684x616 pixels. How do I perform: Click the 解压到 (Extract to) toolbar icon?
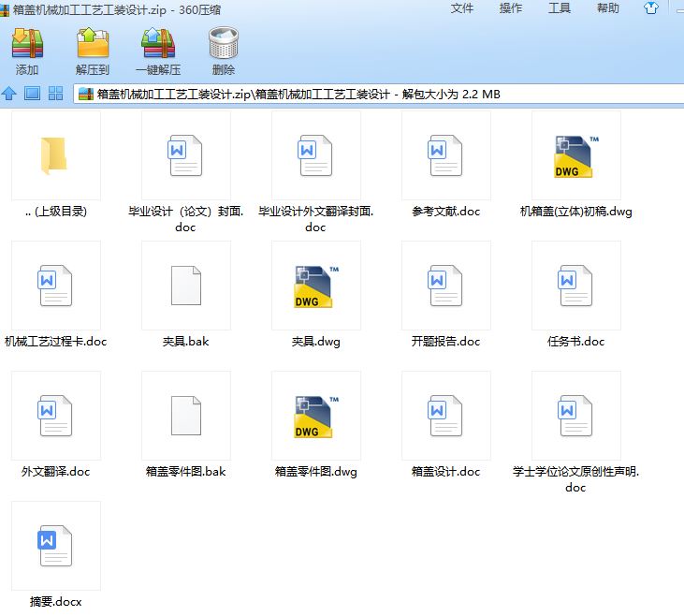93,43
